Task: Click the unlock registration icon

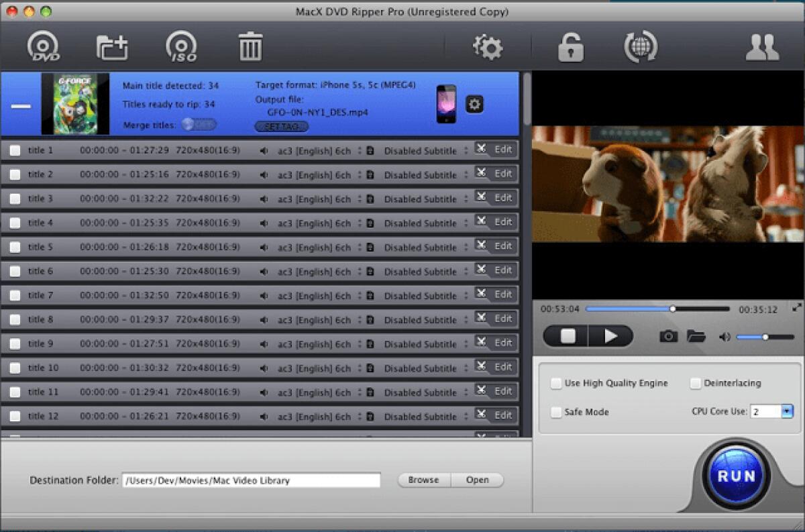Action: 570,47
